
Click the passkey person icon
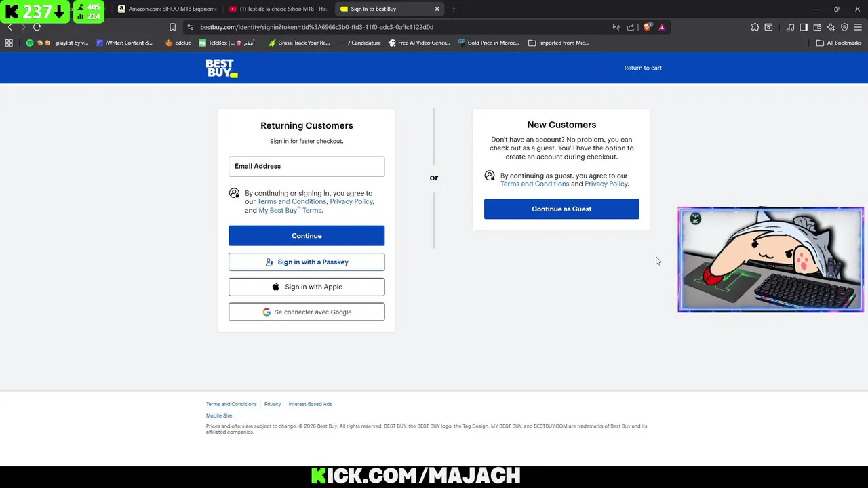[269, 262]
